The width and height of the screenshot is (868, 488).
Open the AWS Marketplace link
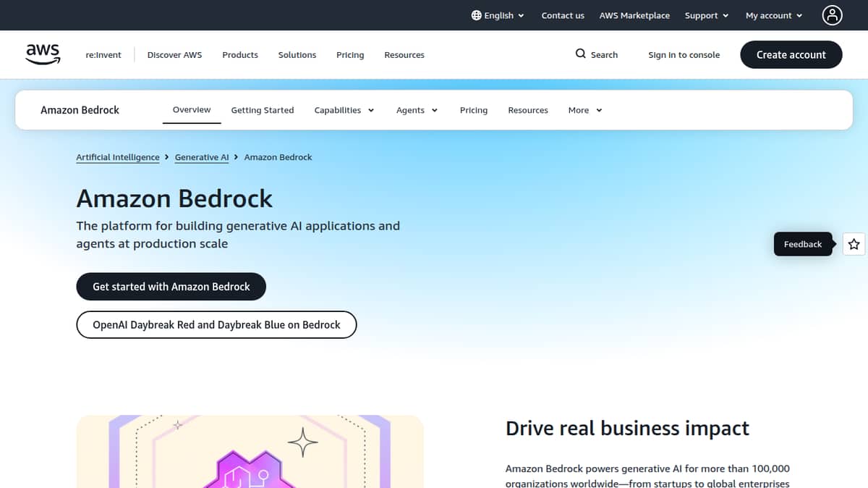634,15
